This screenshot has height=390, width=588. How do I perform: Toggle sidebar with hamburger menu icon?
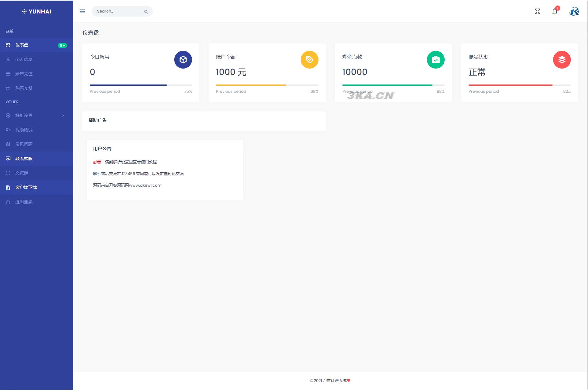(82, 11)
